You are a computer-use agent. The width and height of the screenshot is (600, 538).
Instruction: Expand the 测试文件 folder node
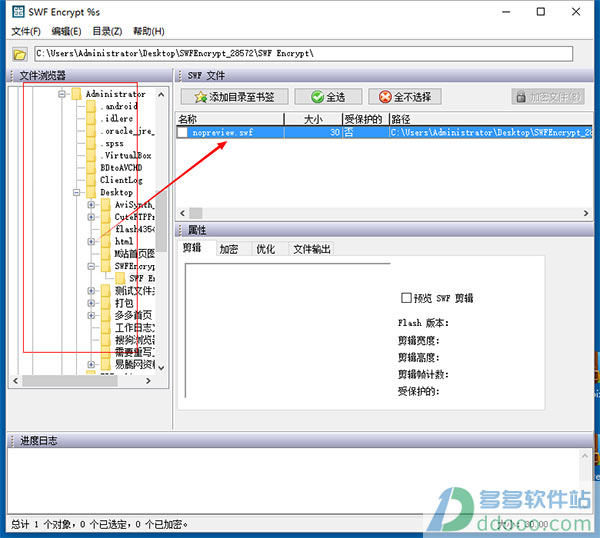pyautogui.click(x=91, y=291)
